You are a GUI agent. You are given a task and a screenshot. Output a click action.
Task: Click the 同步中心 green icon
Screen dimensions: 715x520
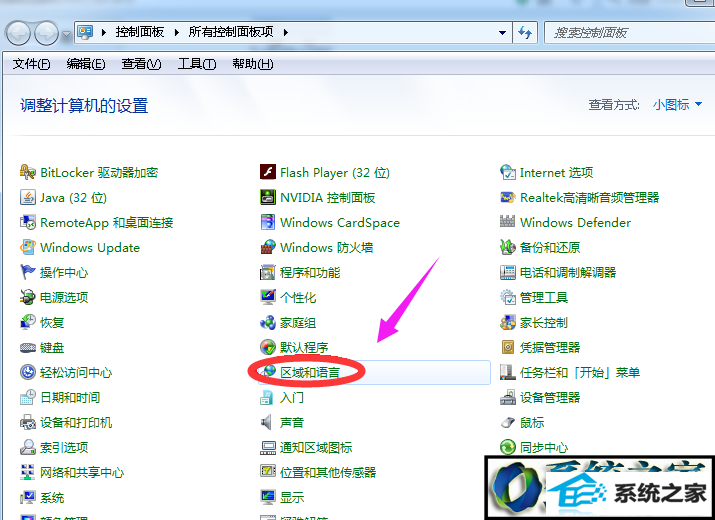pyautogui.click(x=508, y=447)
